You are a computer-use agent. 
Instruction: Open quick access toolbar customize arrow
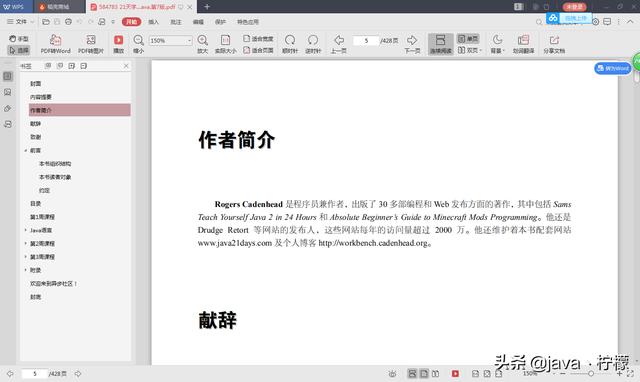pos(113,22)
